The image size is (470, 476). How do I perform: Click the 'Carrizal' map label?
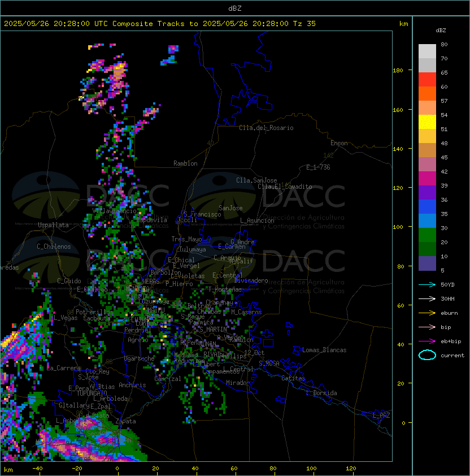[x=168, y=379]
